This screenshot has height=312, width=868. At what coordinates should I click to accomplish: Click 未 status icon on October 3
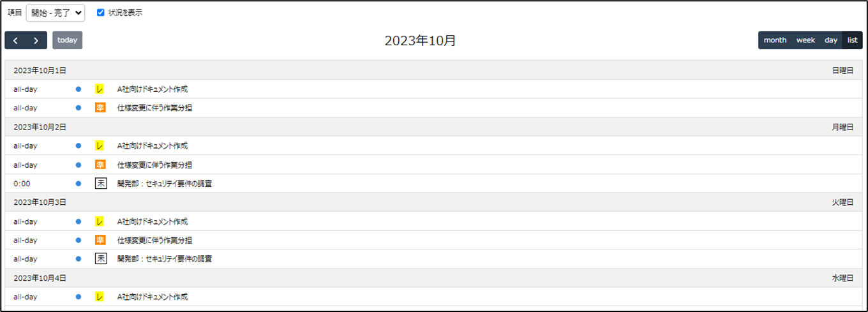100,259
